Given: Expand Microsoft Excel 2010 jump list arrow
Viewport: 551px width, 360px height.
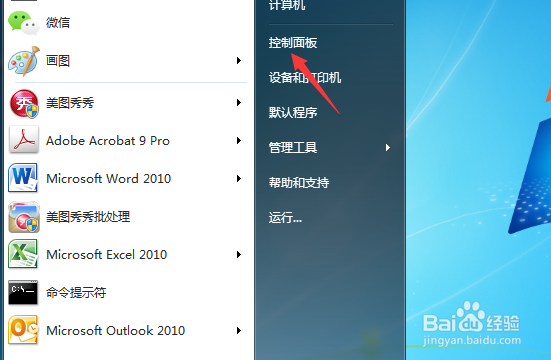Looking at the screenshot, I should [239, 255].
